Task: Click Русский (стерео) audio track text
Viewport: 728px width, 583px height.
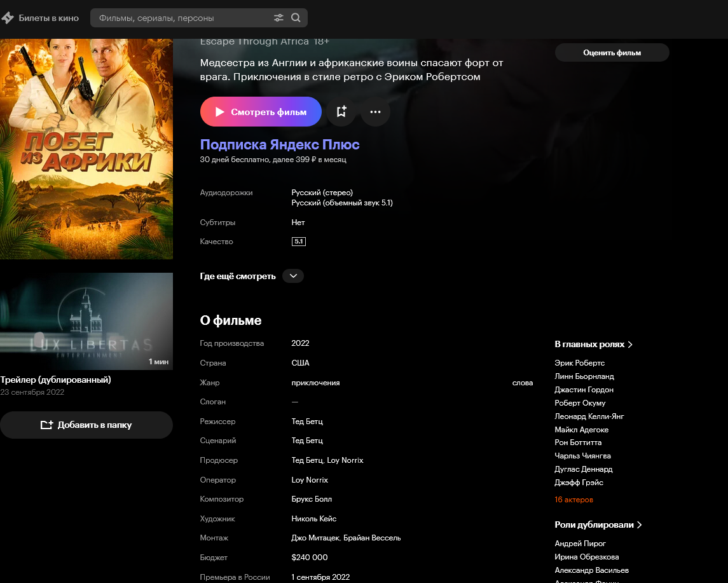Action: pos(322,192)
